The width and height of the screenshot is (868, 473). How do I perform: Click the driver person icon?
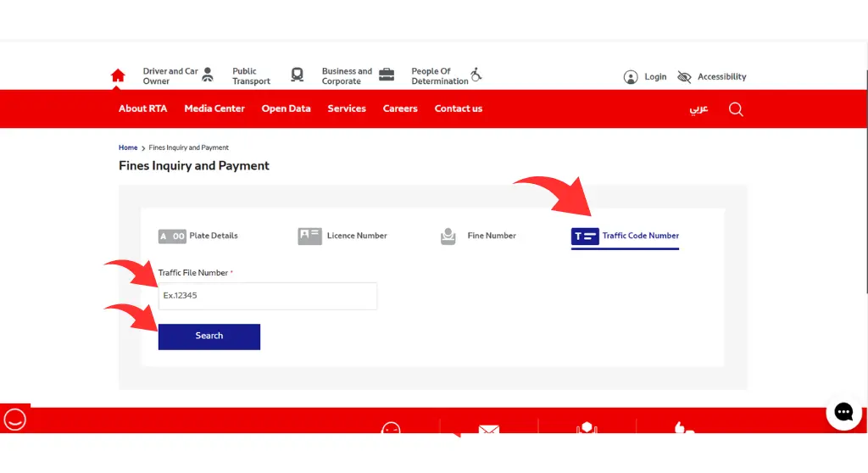[208, 75]
